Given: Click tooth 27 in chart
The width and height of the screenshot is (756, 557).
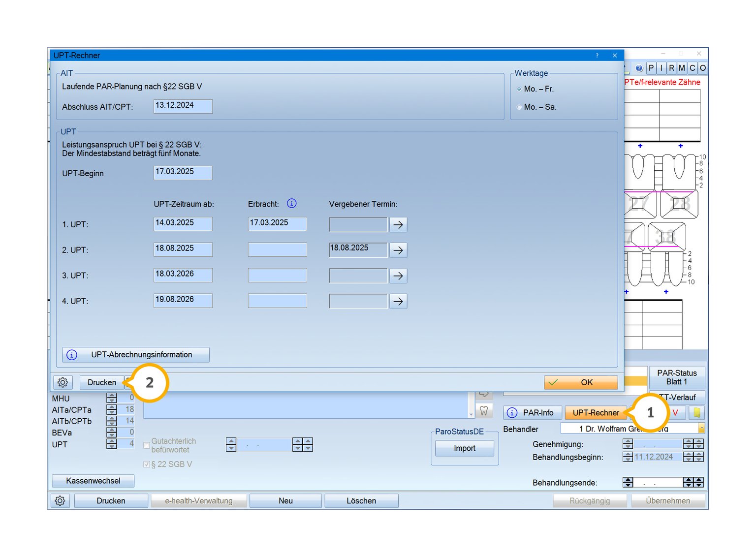Looking at the screenshot, I should [640, 204].
